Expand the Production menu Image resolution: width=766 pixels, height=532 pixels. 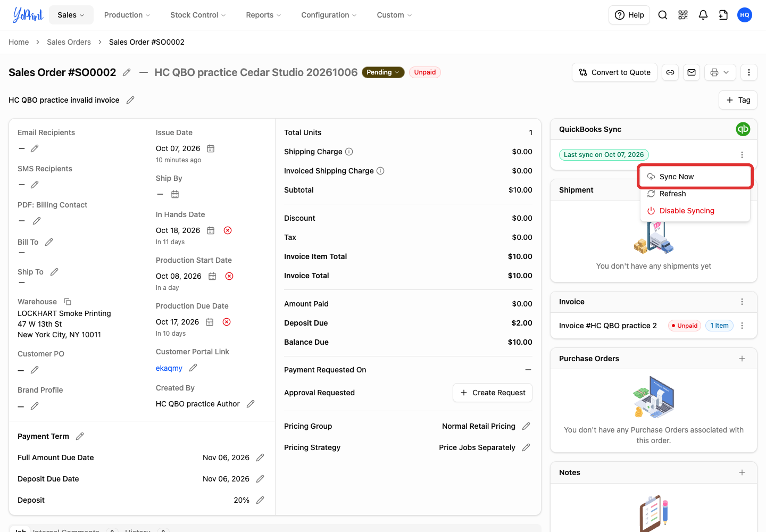click(x=127, y=15)
